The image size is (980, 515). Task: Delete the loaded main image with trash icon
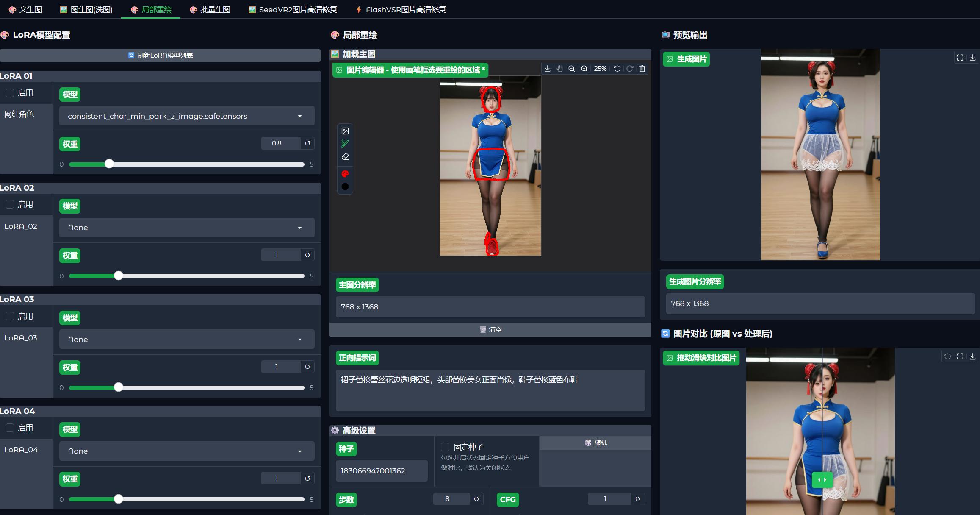(x=642, y=68)
